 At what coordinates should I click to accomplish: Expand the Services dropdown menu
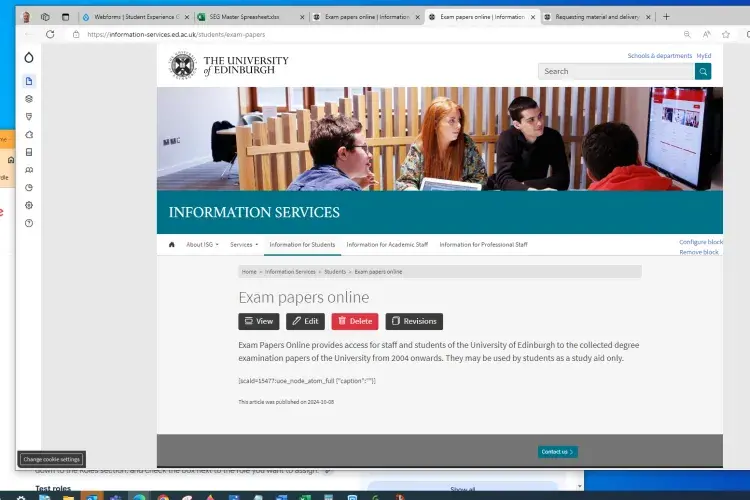[243, 244]
